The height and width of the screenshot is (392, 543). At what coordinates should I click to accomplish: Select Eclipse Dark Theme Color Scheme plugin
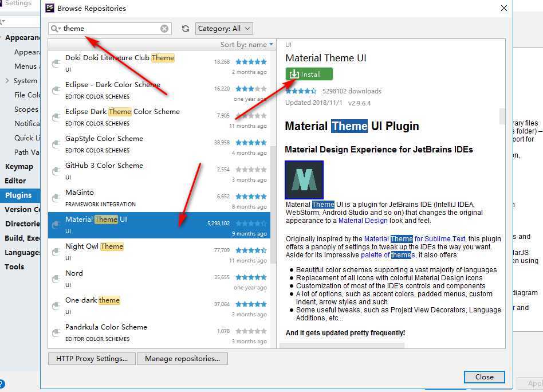159,117
